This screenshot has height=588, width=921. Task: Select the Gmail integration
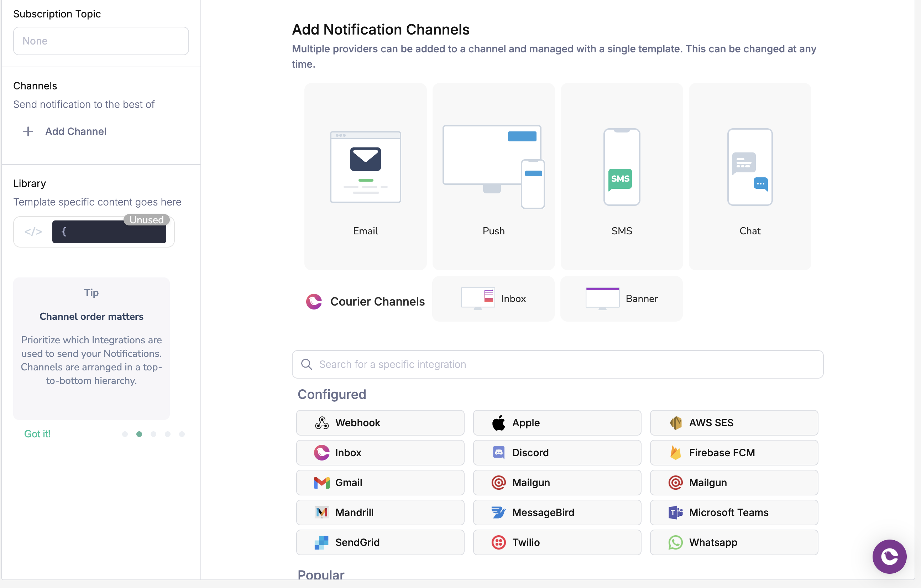(x=380, y=483)
